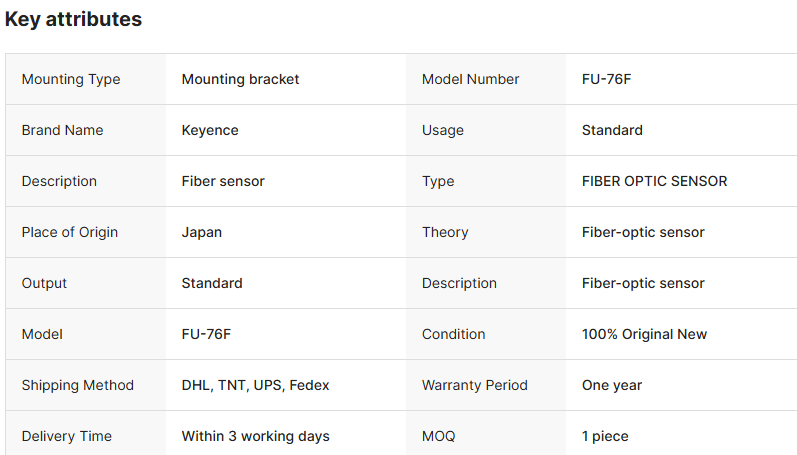Select the "Warranty Period" label
Image resolution: width=797 pixels, height=455 pixels.
point(474,385)
